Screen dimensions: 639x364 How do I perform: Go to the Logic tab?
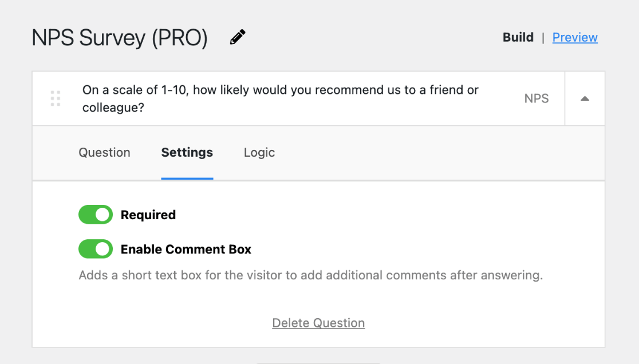click(259, 153)
